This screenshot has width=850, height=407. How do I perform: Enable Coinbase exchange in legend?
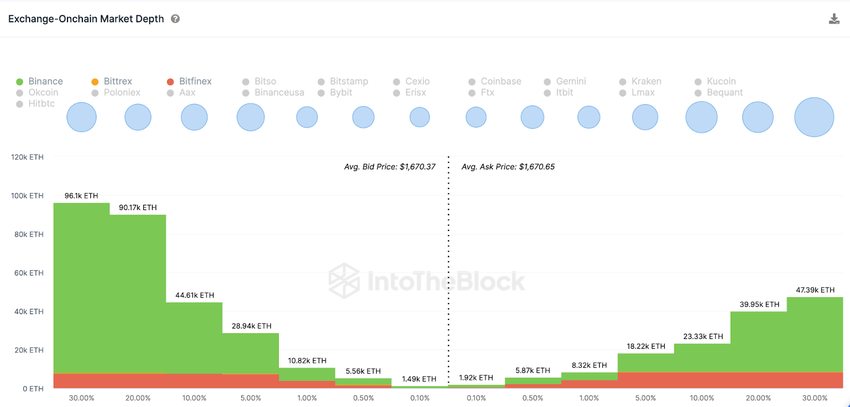(x=500, y=81)
